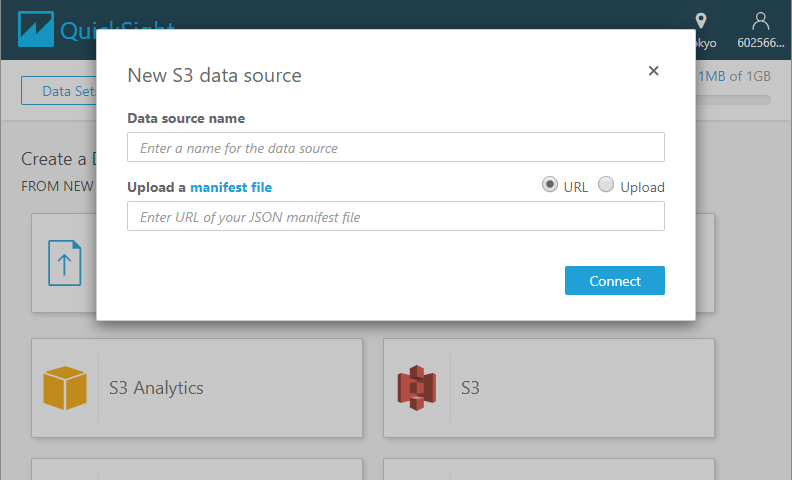Viewport: 792px width, 480px height.
Task: Click the storage usage progress bar
Action: click(x=734, y=100)
